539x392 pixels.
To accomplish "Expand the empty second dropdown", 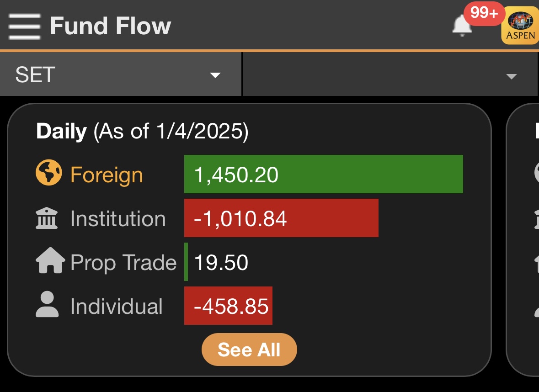I will pos(390,74).
